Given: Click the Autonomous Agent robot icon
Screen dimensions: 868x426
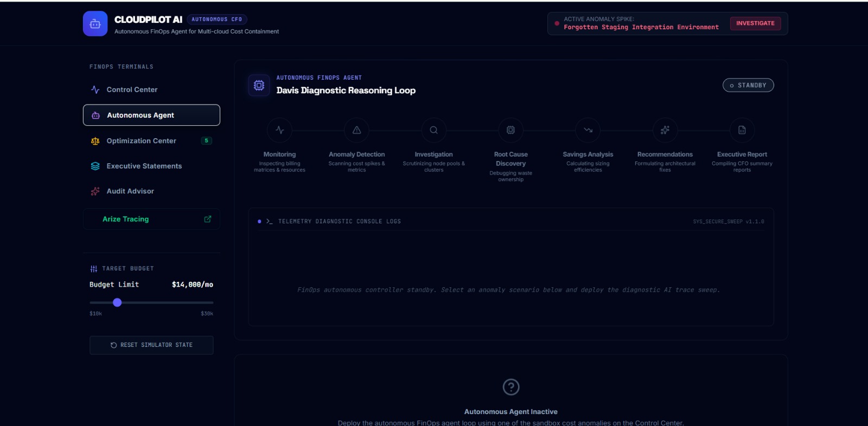Looking at the screenshot, I should click(x=95, y=115).
